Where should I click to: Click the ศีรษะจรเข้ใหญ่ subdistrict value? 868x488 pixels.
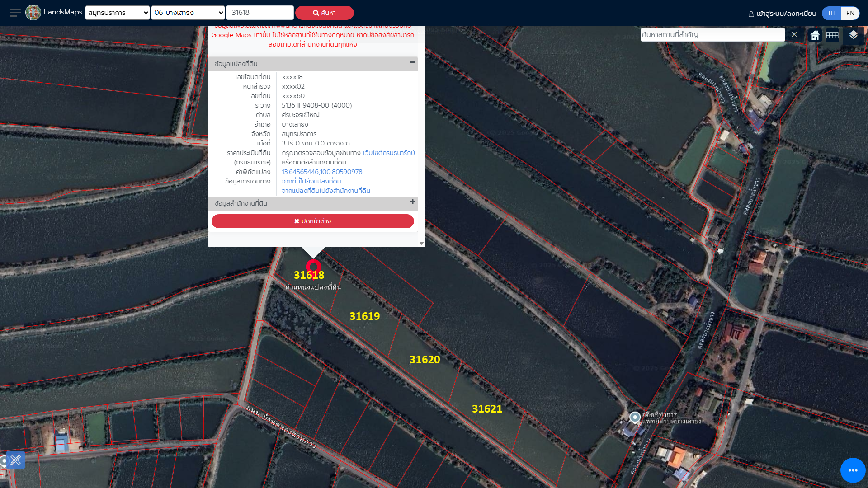(300, 115)
